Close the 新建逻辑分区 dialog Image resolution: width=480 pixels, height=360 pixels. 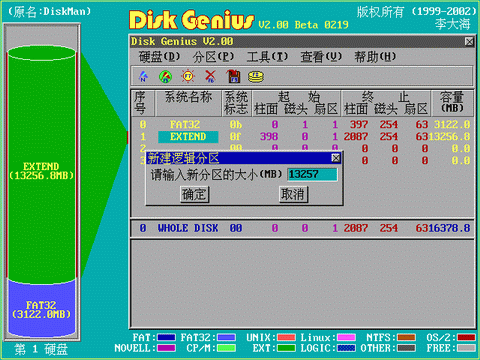(336, 158)
